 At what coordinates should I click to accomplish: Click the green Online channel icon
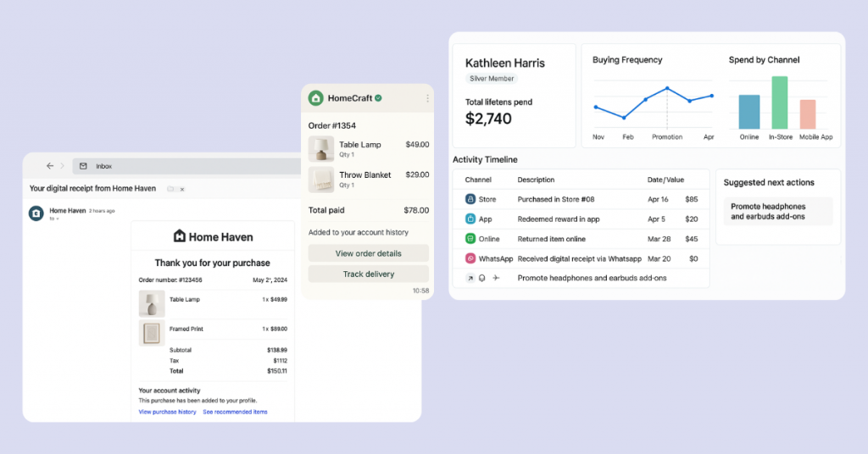tap(470, 239)
